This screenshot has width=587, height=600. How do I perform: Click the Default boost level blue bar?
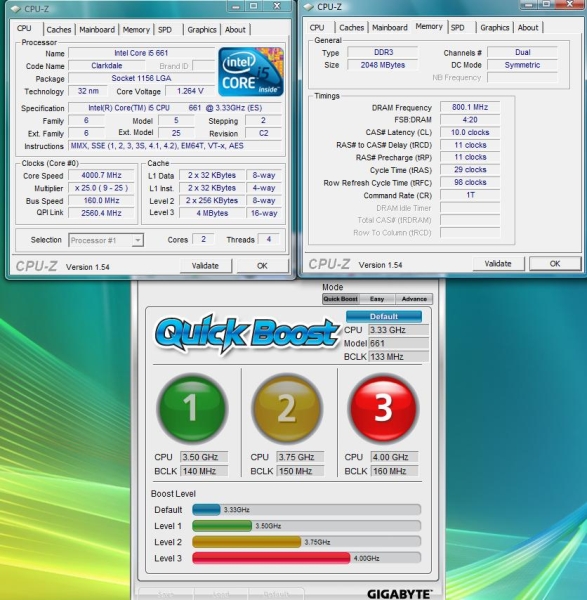point(206,510)
